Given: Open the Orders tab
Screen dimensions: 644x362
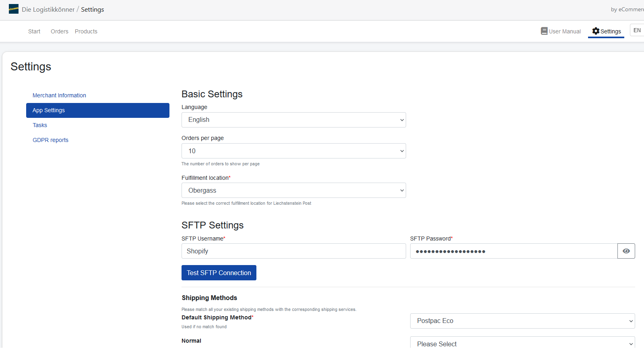Looking at the screenshot, I should [60, 31].
